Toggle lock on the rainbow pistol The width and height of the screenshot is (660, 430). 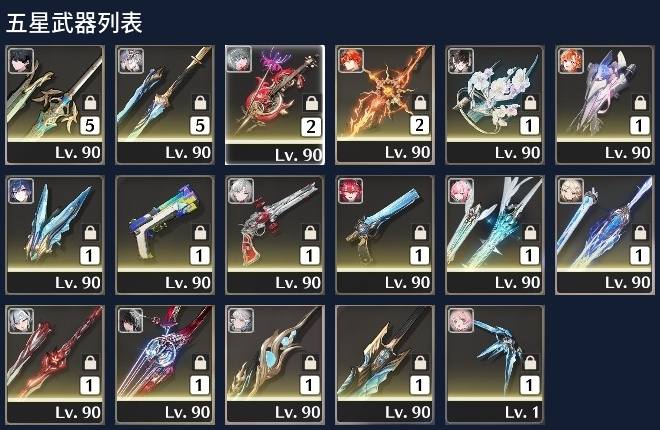coord(201,232)
